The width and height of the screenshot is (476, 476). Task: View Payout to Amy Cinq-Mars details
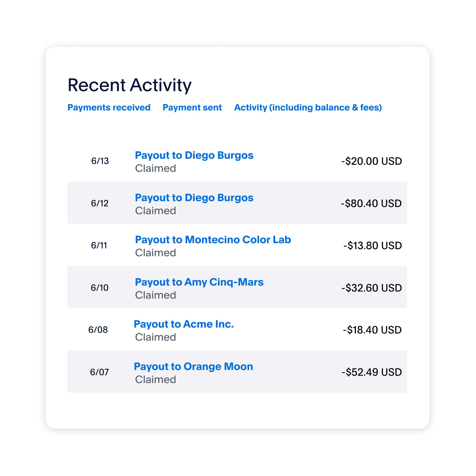coord(199,282)
